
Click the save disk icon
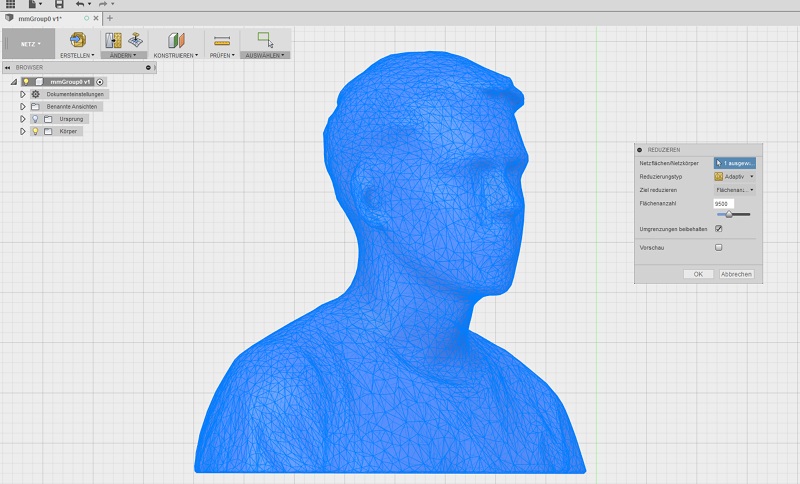click(59, 5)
